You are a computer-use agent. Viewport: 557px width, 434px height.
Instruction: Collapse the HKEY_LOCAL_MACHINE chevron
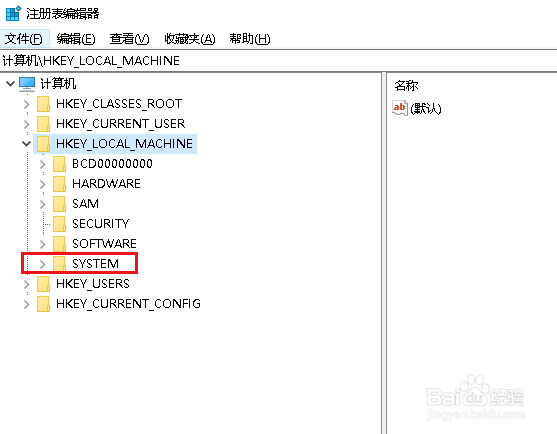tap(26, 144)
